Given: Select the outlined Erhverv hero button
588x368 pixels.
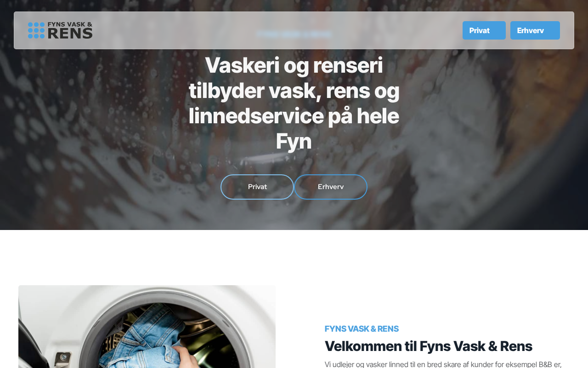Looking at the screenshot, I should point(331,187).
